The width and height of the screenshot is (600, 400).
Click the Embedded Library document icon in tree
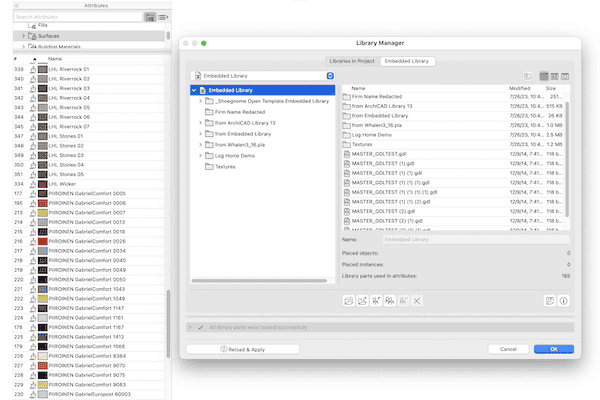(x=203, y=90)
